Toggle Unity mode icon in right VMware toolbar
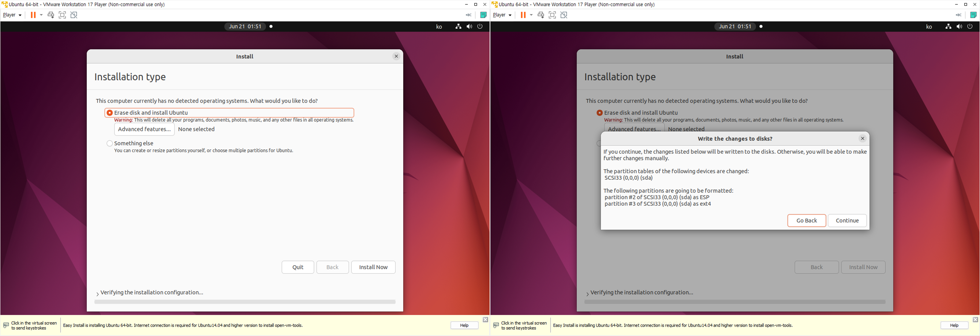980x336 pixels. click(564, 15)
